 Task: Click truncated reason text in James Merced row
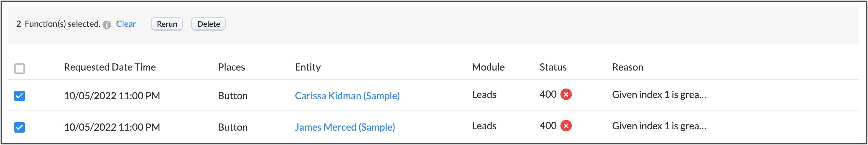(659, 126)
